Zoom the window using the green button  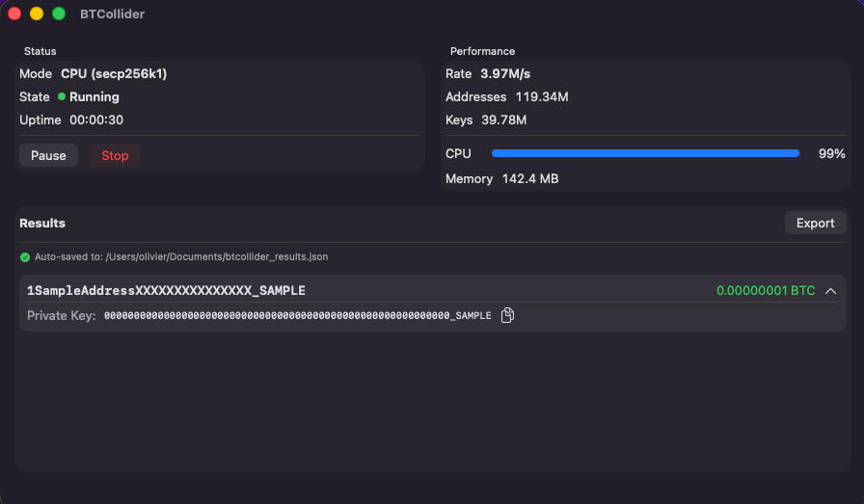(x=59, y=13)
